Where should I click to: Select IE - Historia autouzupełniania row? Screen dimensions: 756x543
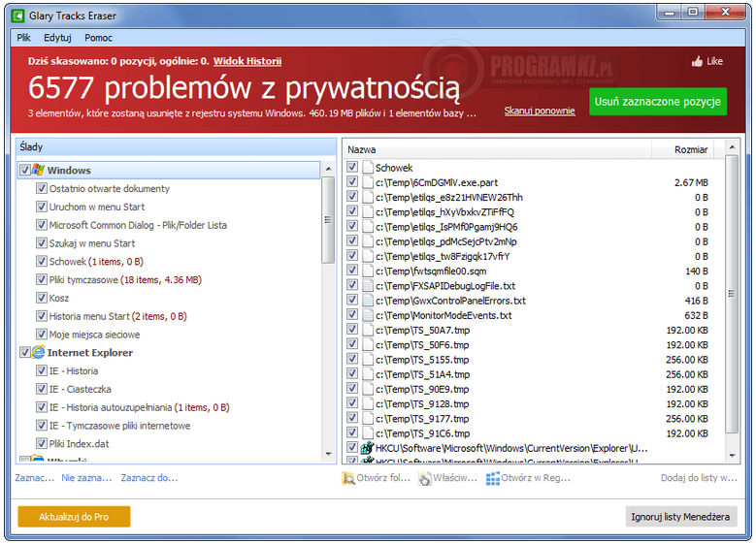(139, 407)
